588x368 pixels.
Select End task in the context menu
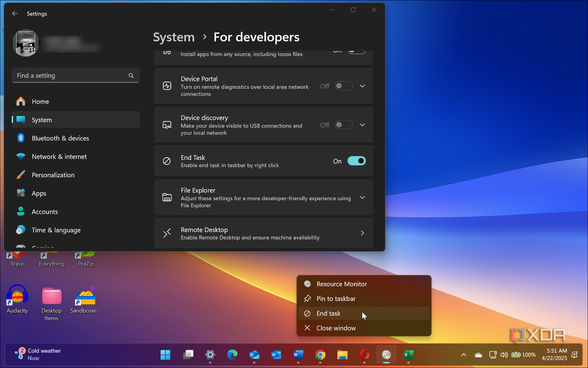(x=329, y=313)
